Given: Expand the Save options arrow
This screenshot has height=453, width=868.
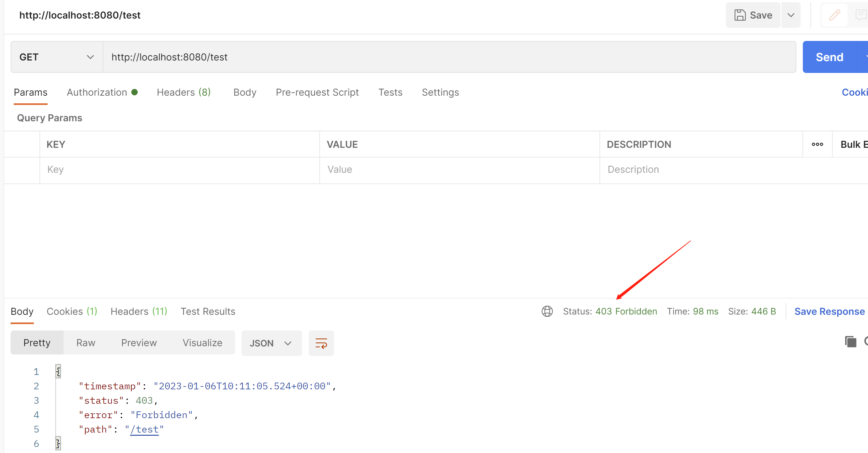Looking at the screenshot, I should tap(790, 15).
